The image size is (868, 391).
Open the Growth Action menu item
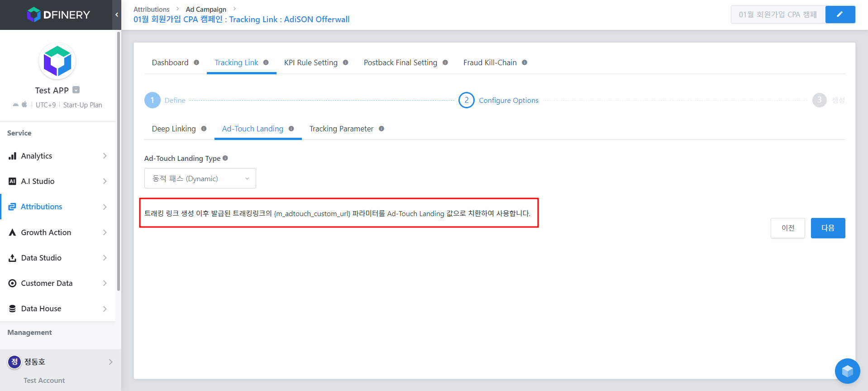58,232
